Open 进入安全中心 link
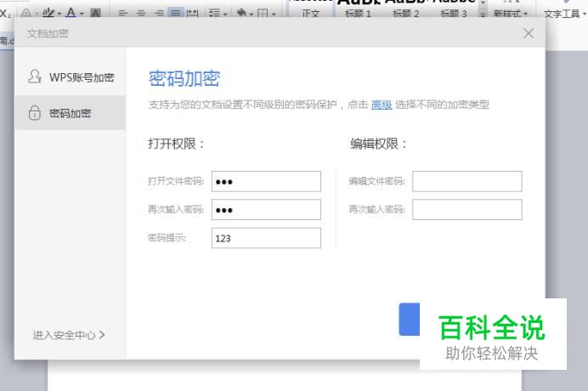This screenshot has height=391, width=588. pos(68,335)
